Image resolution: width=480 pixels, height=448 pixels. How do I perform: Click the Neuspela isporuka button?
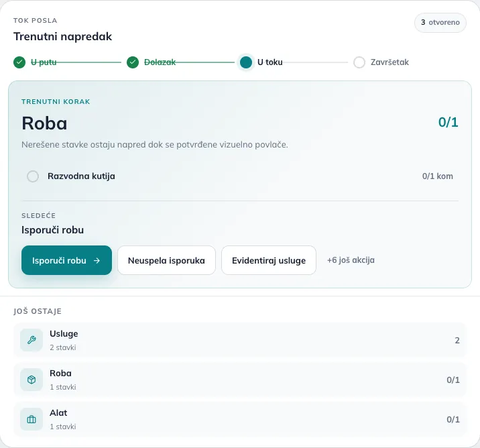pos(166,260)
